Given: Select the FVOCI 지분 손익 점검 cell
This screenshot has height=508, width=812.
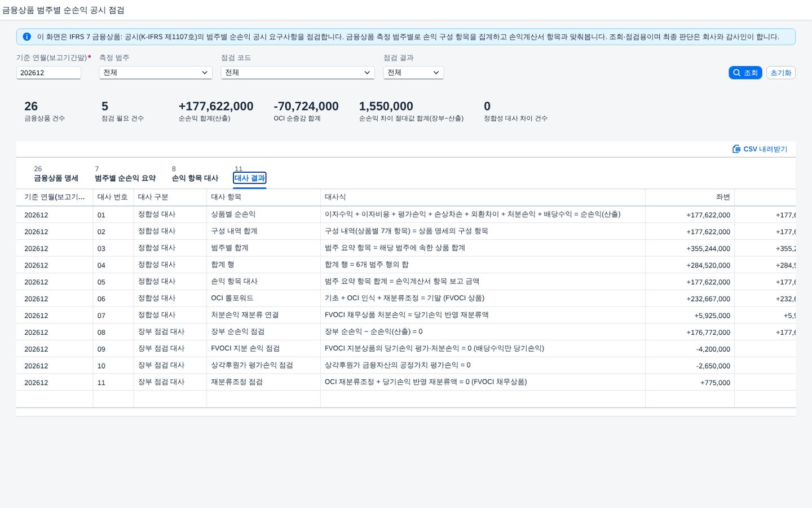Looking at the screenshot, I should tap(263, 349).
